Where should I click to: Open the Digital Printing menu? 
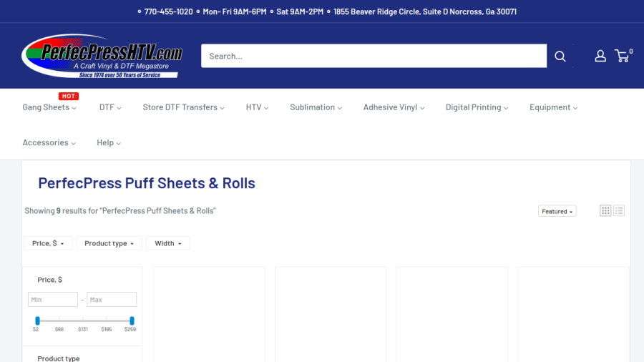(477, 107)
